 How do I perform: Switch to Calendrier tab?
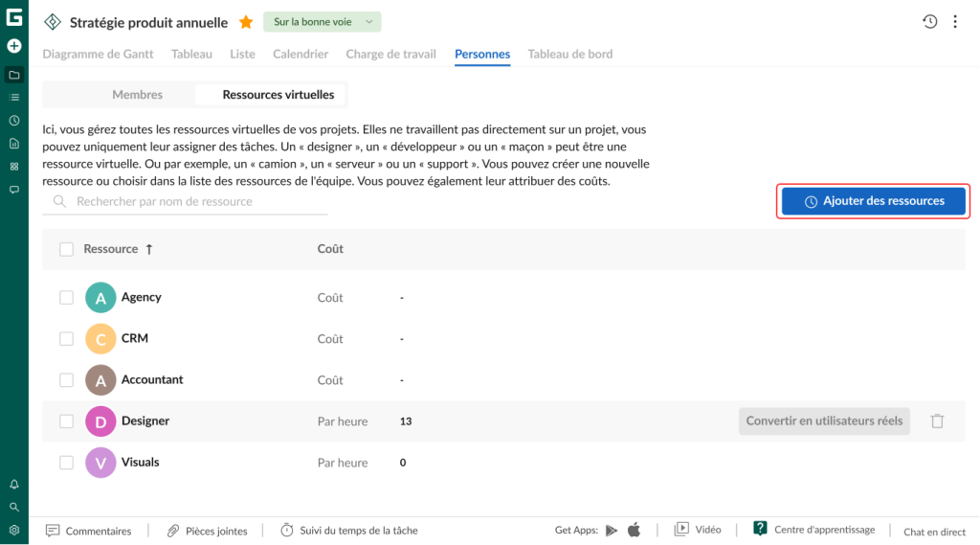(301, 54)
